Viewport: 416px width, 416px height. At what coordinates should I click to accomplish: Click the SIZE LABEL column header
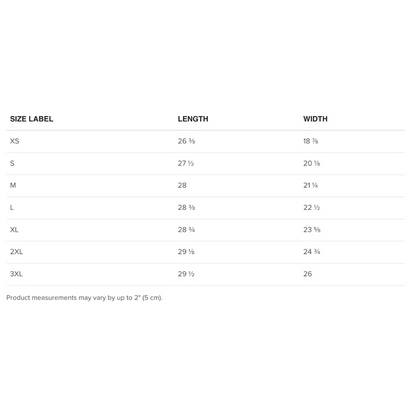[x=31, y=119]
